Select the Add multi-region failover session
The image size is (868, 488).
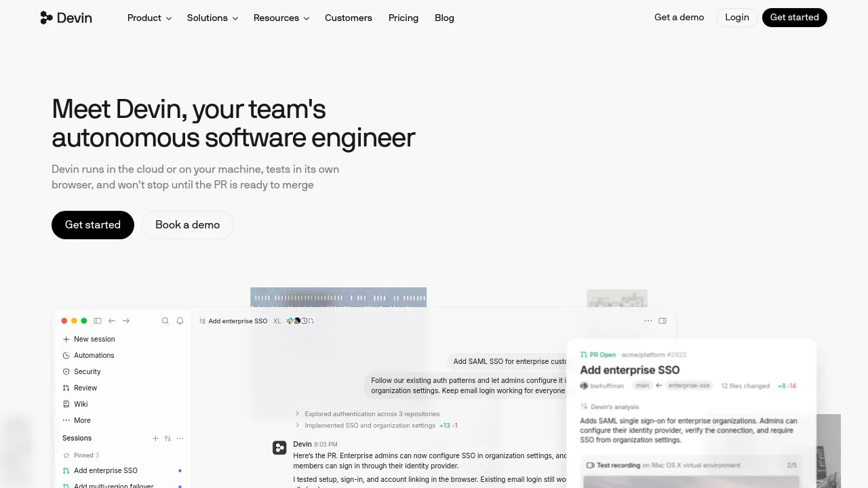122,485
